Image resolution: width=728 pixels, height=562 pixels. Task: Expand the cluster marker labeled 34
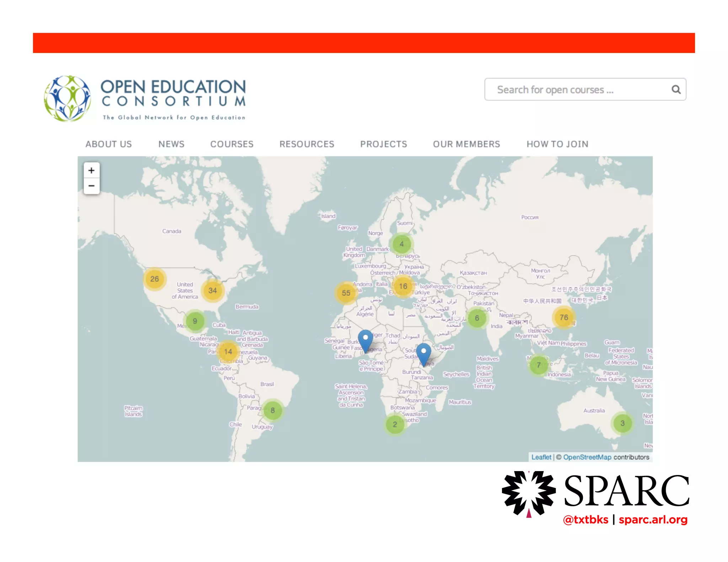(x=213, y=291)
